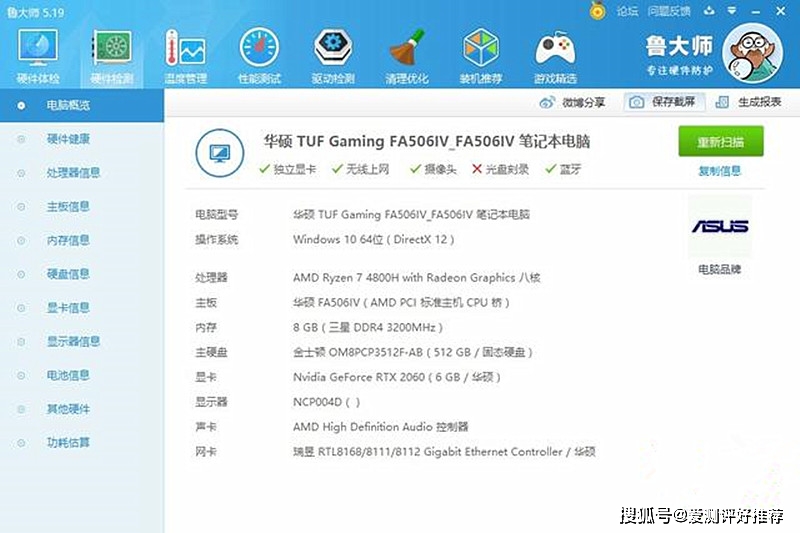
Task: Close the 鲁大师 window
Action: click(x=781, y=11)
